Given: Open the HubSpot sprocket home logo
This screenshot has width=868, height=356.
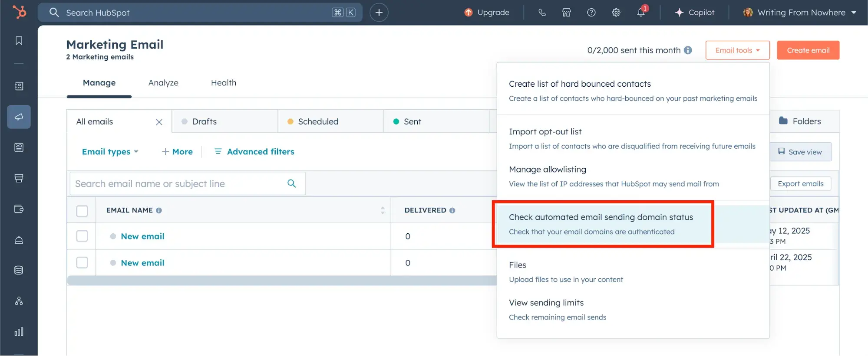Looking at the screenshot, I should [x=19, y=12].
